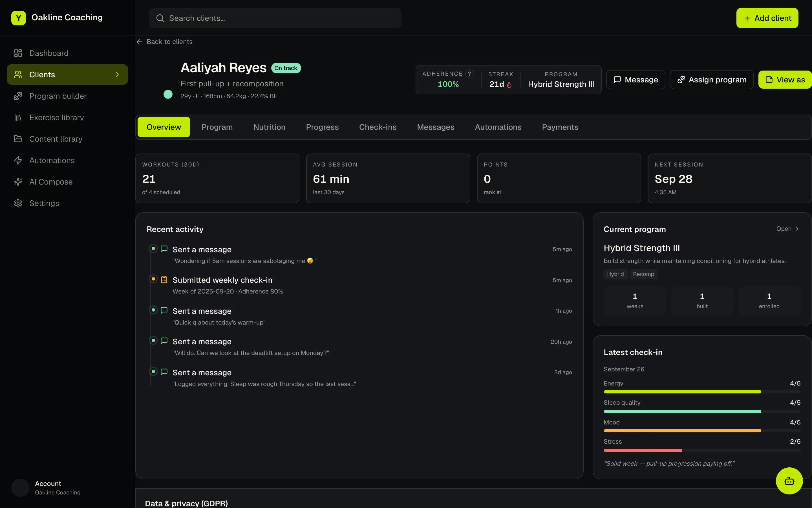Click the On track status badge
The width and height of the screenshot is (812, 508).
[286, 68]
